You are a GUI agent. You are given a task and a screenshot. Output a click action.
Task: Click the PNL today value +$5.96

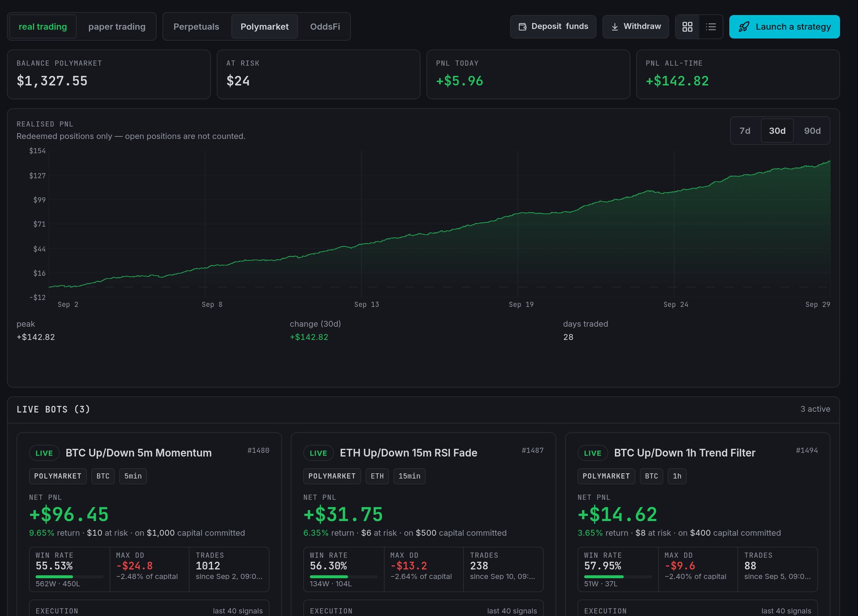pos(459,81)
